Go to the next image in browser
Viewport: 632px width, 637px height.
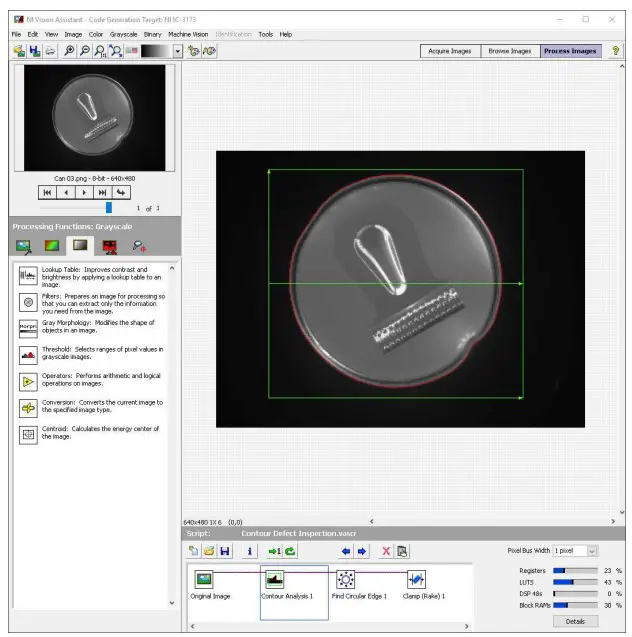[x=84, y=191]
